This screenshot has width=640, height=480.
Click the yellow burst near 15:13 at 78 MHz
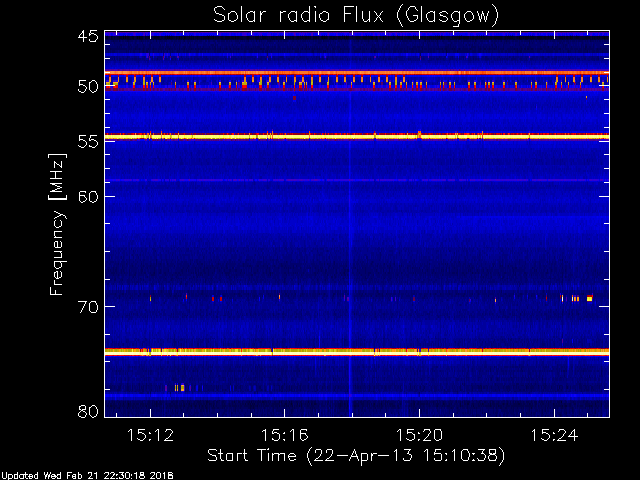click(182, 388)
